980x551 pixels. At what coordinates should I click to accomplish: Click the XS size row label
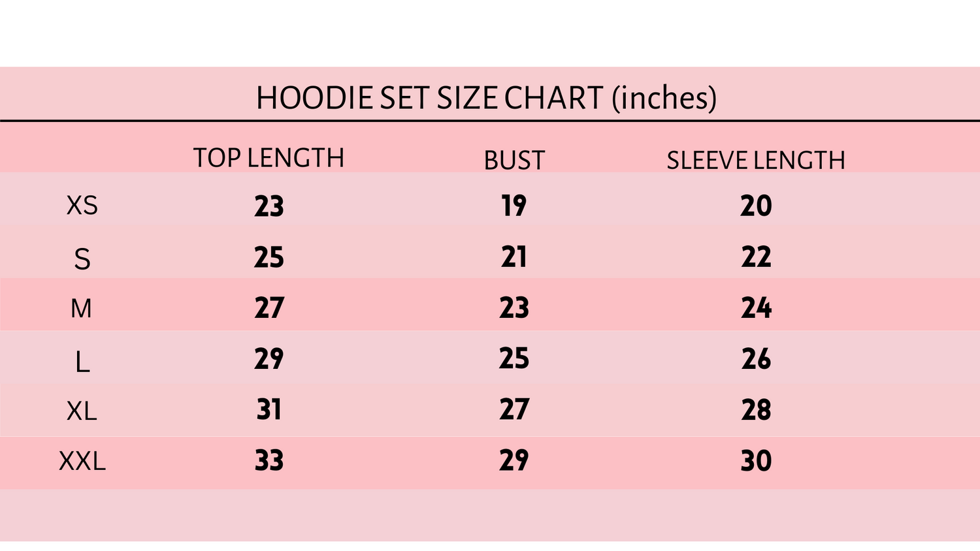coord(82,206)
